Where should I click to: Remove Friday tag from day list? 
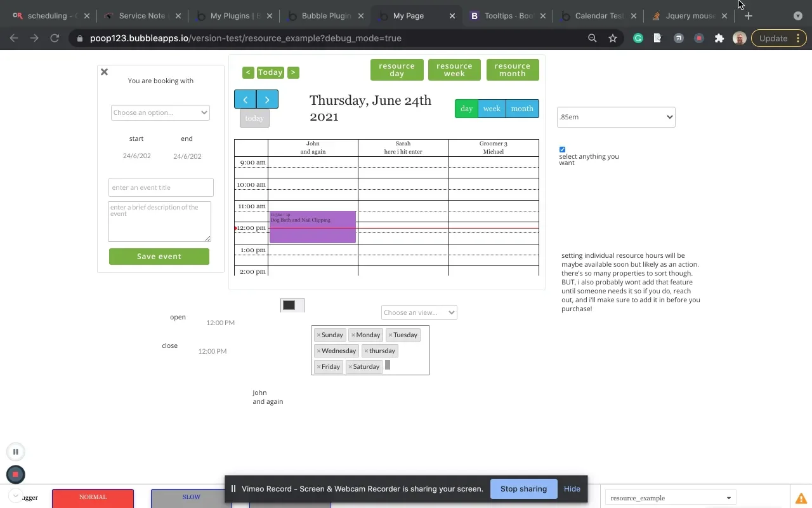[x=318, y=366]
